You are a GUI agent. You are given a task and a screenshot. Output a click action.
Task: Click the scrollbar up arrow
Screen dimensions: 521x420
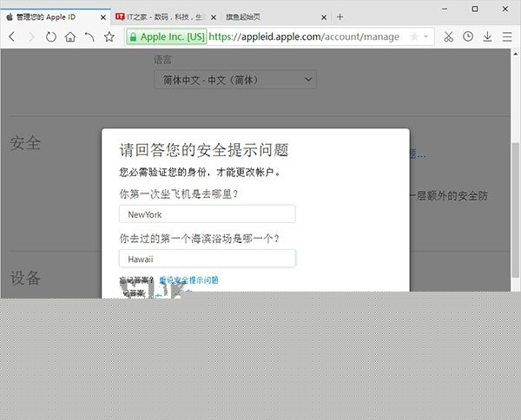pos(515,54)
